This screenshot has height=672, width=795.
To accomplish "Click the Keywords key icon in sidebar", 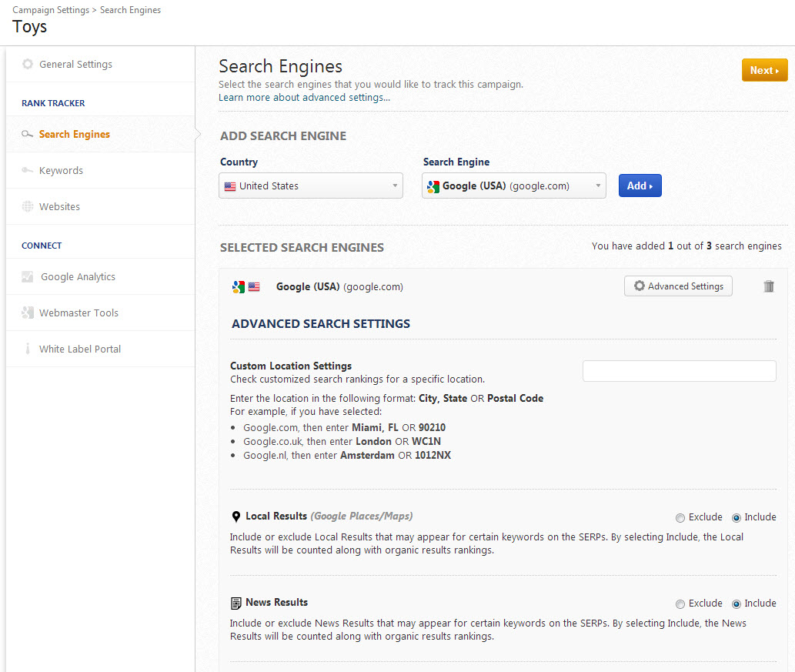I will click(x=28, y=171).
